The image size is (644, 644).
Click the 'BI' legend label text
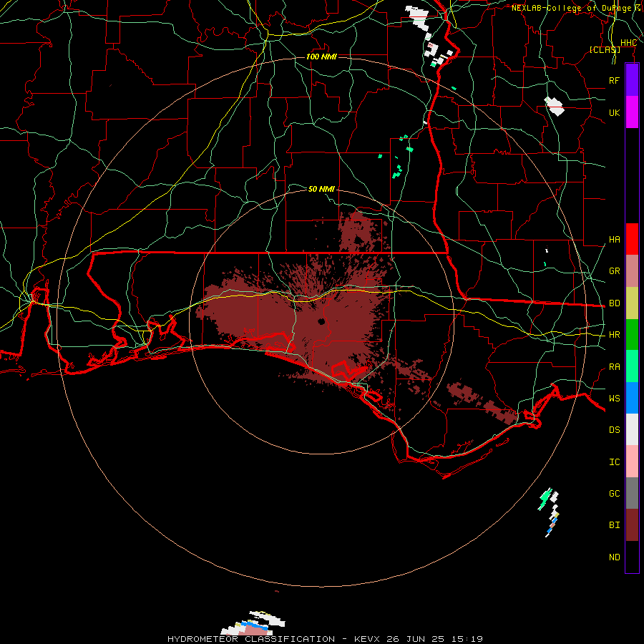tap(614, 525)
